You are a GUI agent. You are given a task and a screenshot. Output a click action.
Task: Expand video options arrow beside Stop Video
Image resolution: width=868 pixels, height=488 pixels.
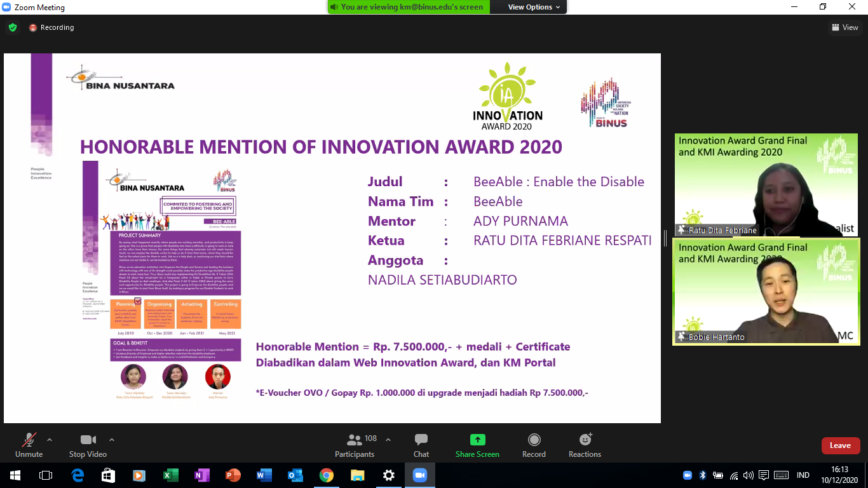click(112, 440)
